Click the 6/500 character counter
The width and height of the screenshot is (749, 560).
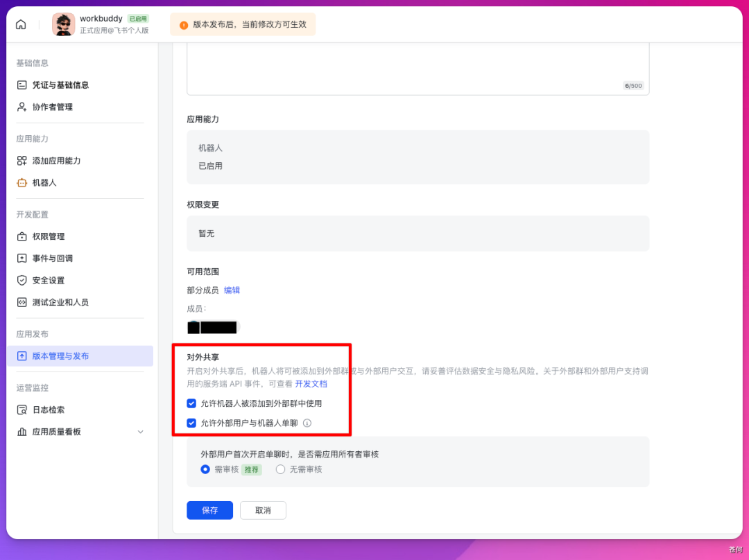pyautogui.click(x=633, y=86)
